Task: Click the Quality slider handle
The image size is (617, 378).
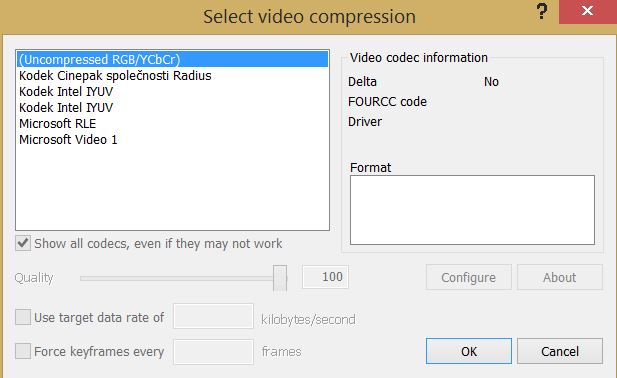Action: (280, 278)
